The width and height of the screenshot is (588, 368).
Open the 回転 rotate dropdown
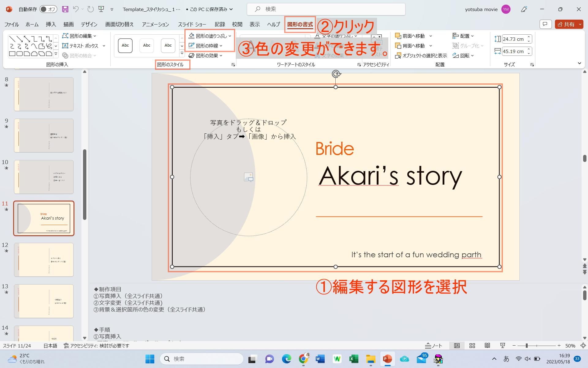pos(463,56)
